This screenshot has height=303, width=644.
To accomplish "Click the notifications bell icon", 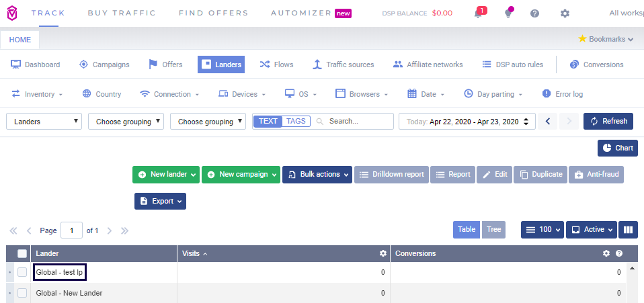I will pos(479,13).
